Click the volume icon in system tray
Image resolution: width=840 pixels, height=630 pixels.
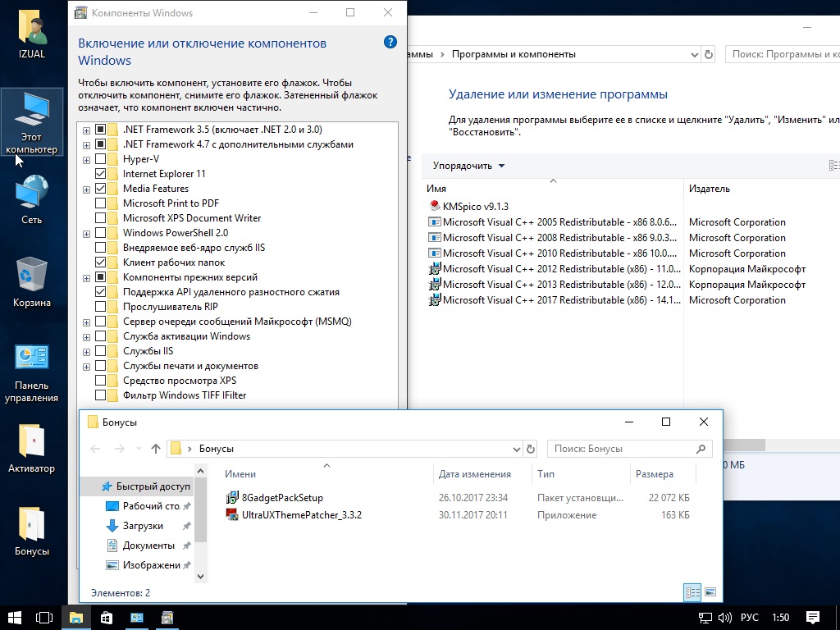(x=725, y=618)
